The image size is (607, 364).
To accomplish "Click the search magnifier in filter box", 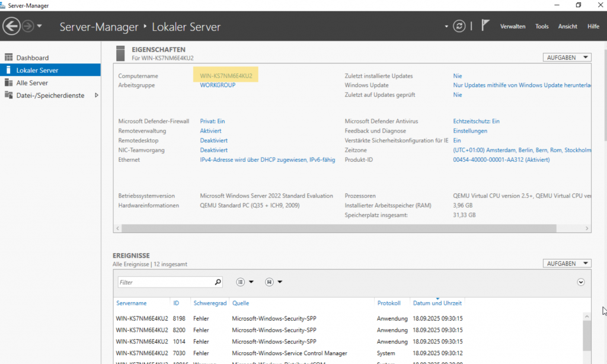I will 218,282.
